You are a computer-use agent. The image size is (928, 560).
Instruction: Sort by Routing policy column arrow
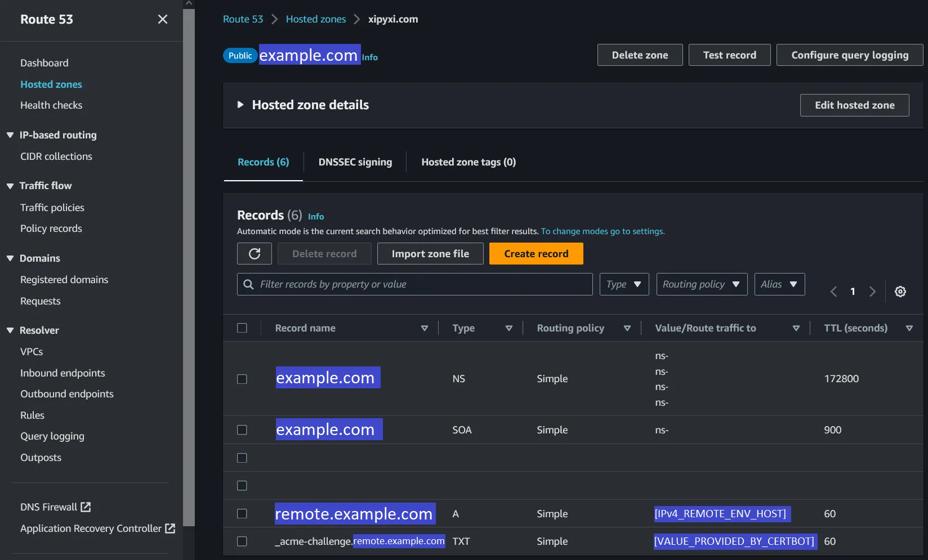pos(627,328)
